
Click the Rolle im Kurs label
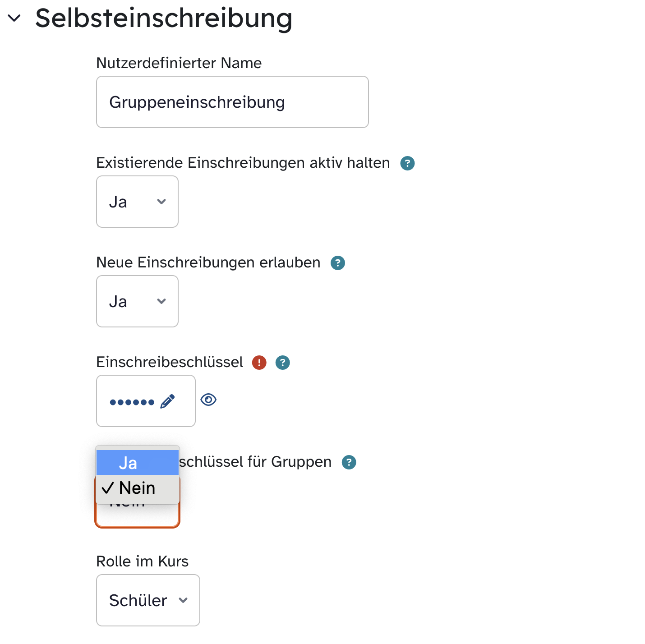142,561
